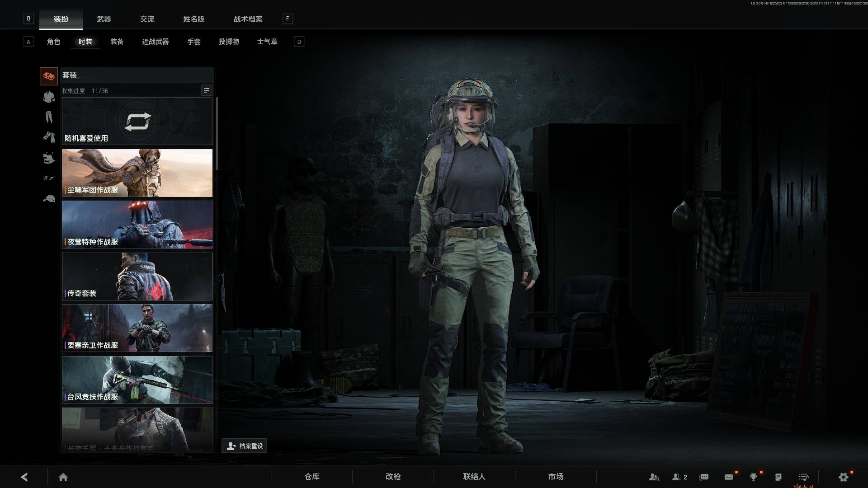Return to the home screen icon

tap(63, 477)
